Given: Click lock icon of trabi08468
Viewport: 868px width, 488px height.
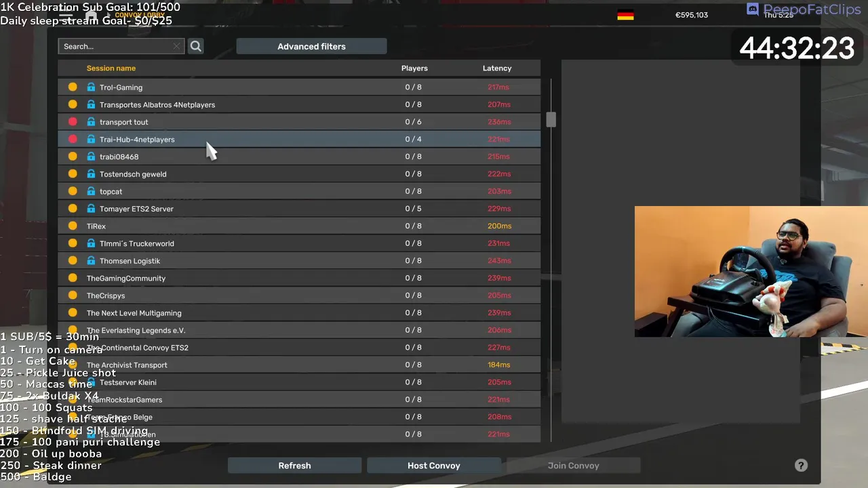Looking at the screenshot, I should 91,157.
